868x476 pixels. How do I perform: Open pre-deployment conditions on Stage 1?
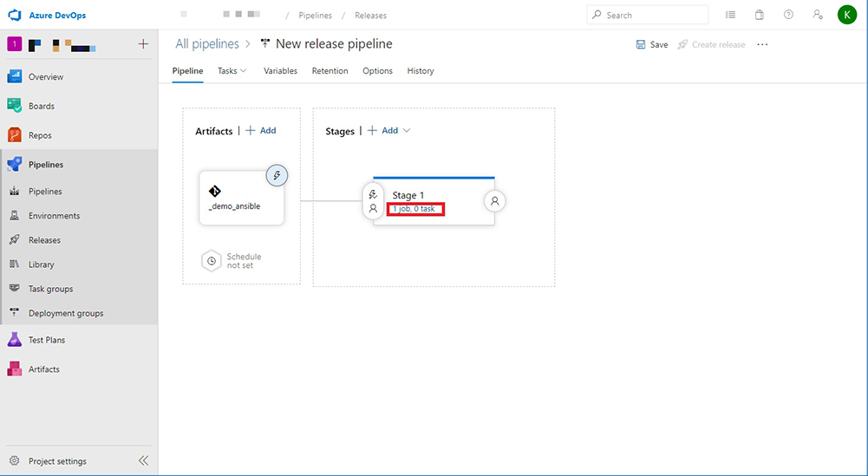373,201
